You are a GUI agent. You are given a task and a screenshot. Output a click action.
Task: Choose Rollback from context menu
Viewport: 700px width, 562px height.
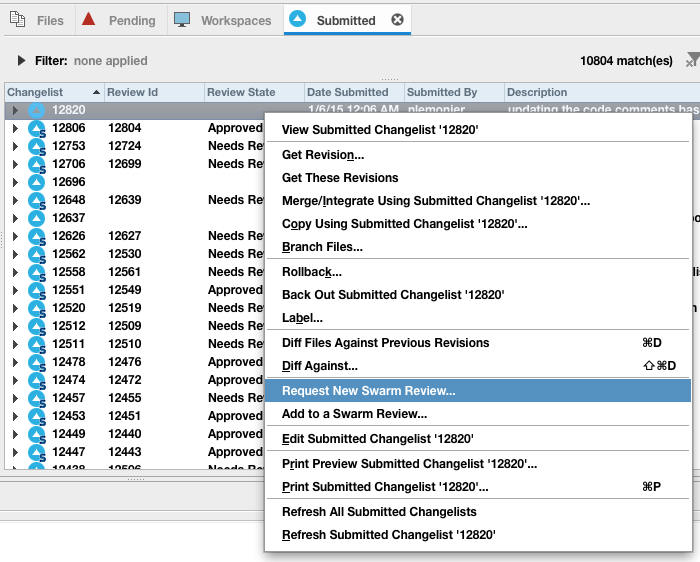[478, 272]
